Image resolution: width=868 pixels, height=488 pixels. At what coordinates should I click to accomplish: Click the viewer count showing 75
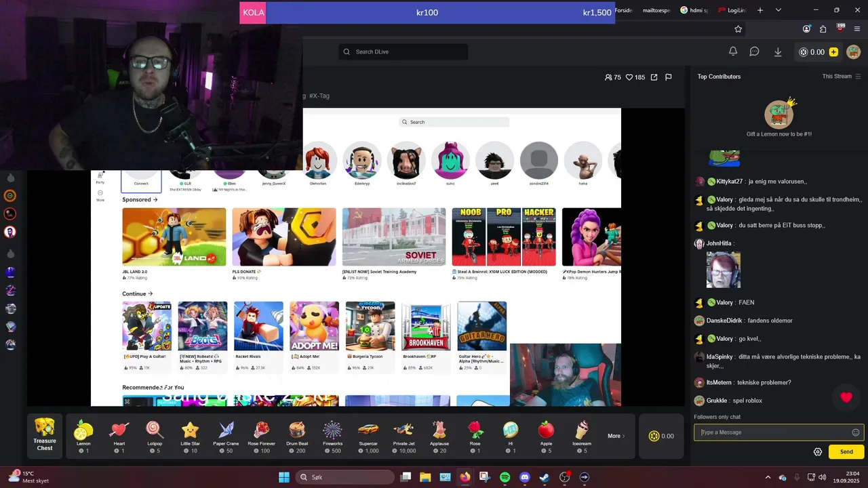click(x=612, y=77)
